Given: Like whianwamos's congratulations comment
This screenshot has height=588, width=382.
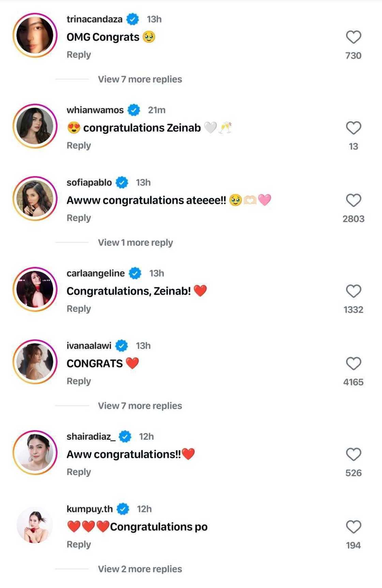Looking at the screenshot, I should tap(354, 127).
